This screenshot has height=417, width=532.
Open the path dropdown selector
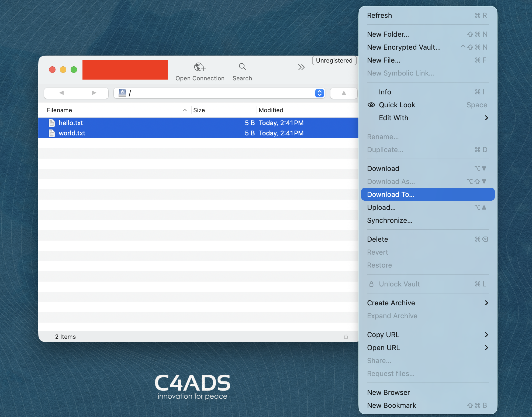tap(319, 93)
